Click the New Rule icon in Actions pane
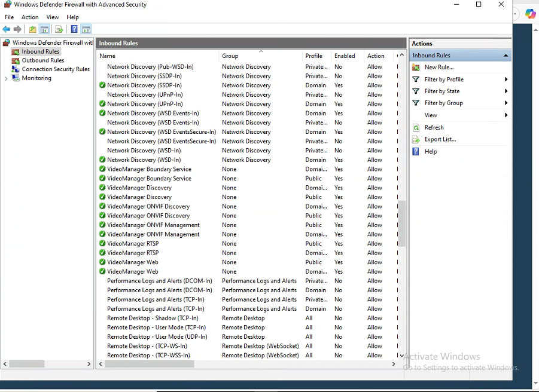The width and height of the screenshot is (539, 392). pyautogui.click(x=416, y=68)
